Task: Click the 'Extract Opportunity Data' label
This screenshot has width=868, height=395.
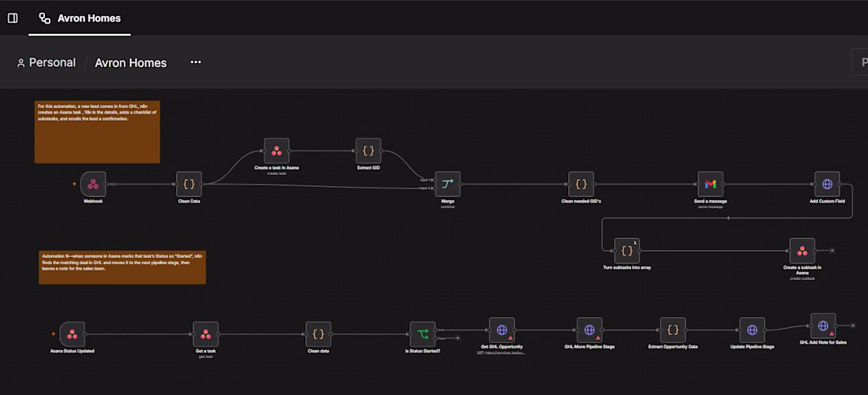Action: click(x=672, y=347)
